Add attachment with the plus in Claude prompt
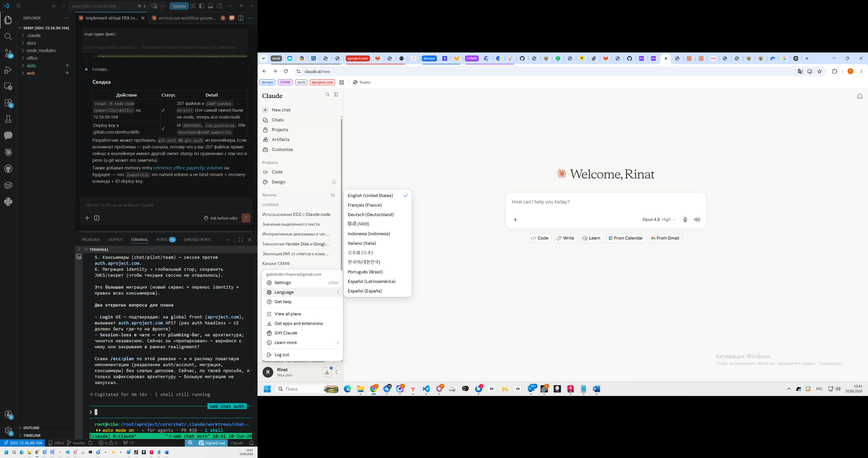This screenshot has height=458, width=868. pos(515,220)
